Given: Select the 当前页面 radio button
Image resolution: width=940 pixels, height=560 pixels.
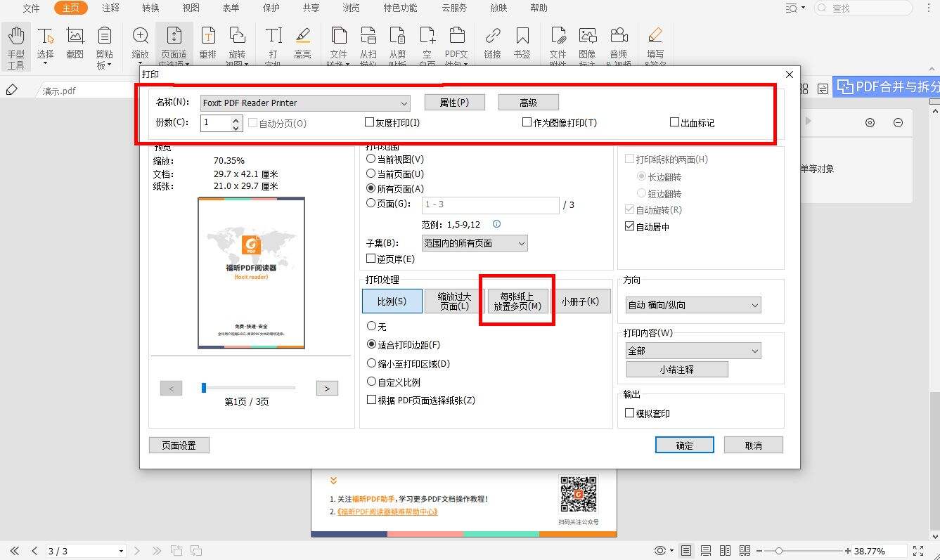Looking at the screenshot, I should (371, 174).
